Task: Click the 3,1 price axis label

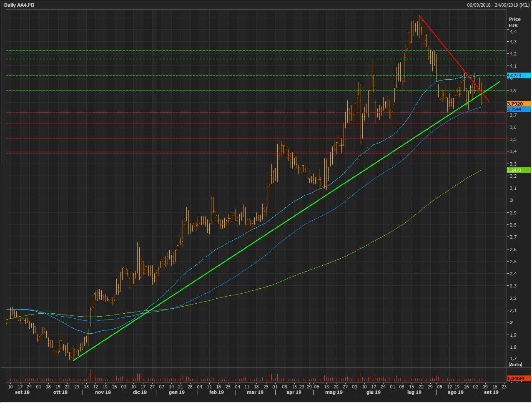Action: click(513, 188)
